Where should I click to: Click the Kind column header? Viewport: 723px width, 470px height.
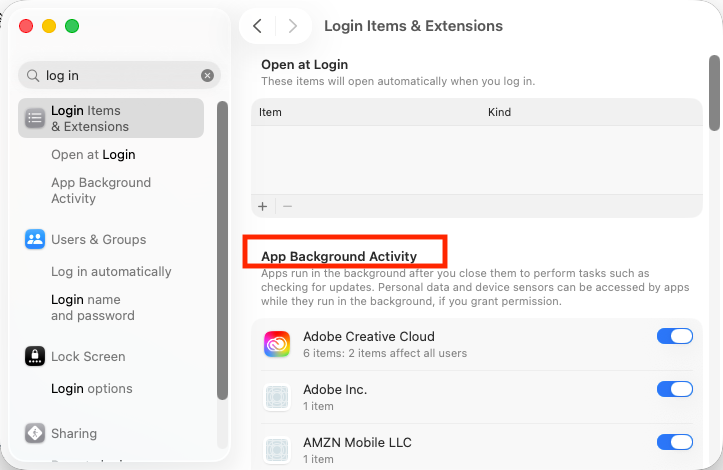pyautogui.click(x=499, y=112)
